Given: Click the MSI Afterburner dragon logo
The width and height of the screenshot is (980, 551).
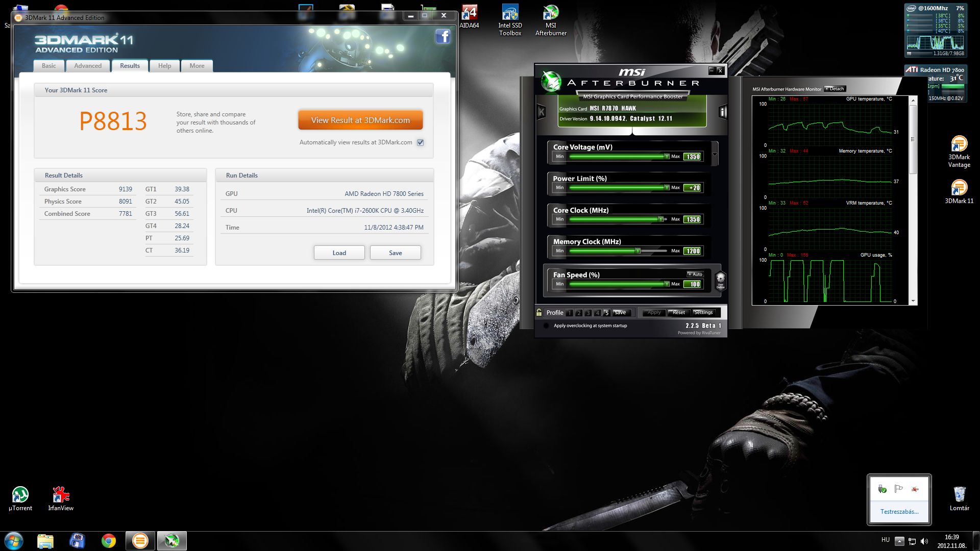Looking at the screenshot, I should [x=551, y=81].
